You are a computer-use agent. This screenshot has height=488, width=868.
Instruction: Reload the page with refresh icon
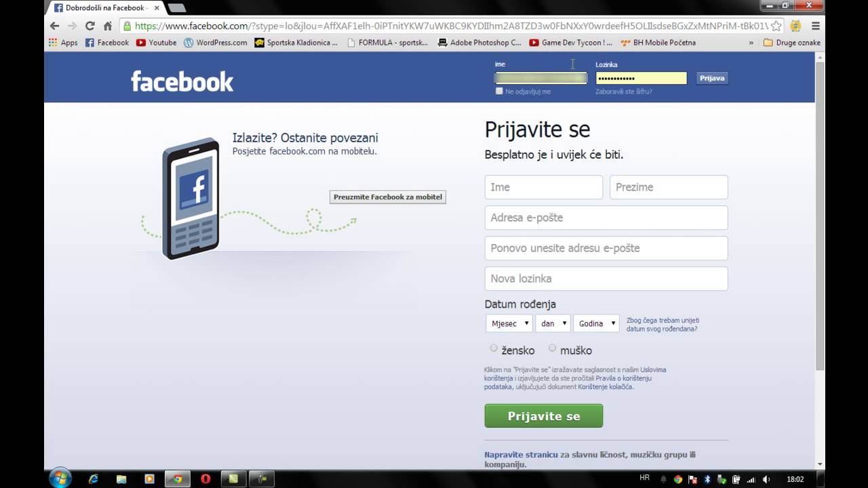(x=90, y=26)
